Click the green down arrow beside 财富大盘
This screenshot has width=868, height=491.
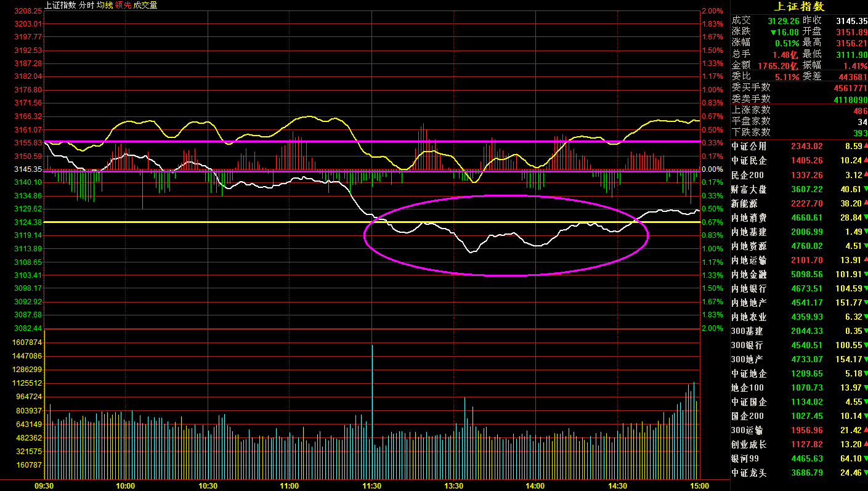pyautogui.click(x=865, y=189)
